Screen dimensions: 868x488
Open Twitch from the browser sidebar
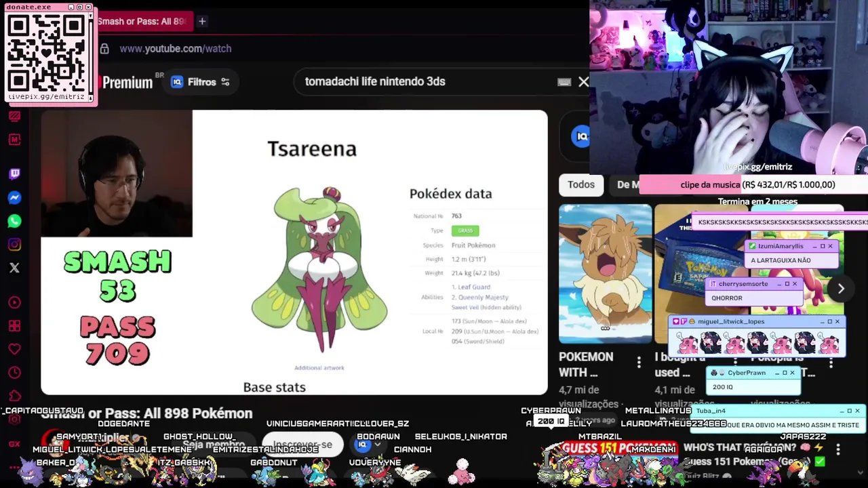tap(14, 174)
